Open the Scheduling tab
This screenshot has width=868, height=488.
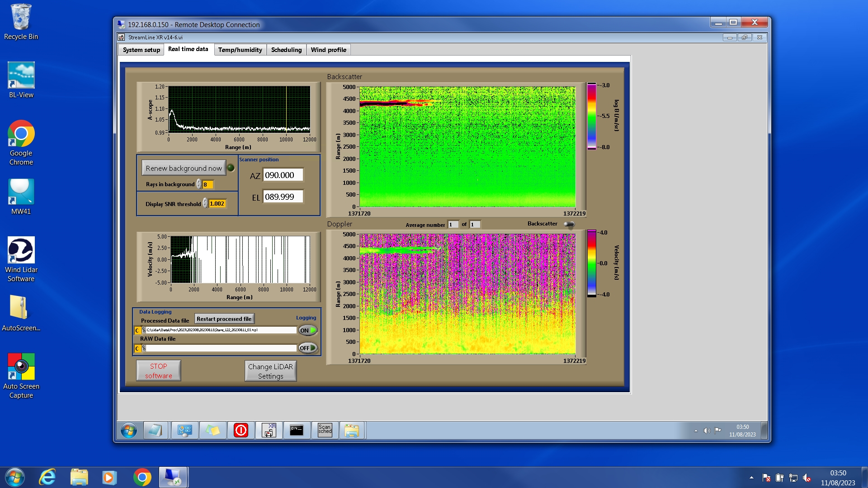pos(286,50)
